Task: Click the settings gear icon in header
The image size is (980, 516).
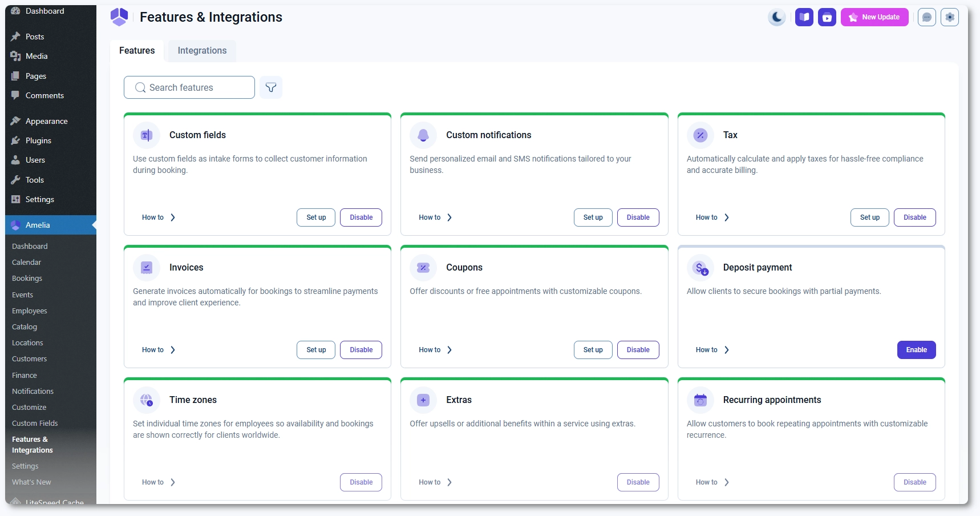Action: [x=950, y=17]
